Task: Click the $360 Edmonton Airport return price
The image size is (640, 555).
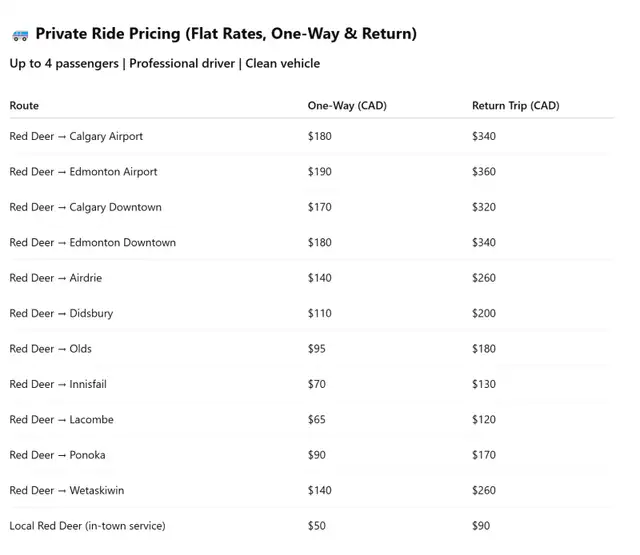Action: (x=484, y=171)
